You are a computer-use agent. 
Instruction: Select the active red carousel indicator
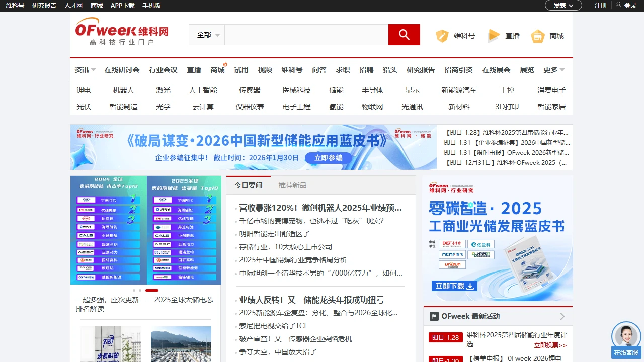(x=152, y=290)
